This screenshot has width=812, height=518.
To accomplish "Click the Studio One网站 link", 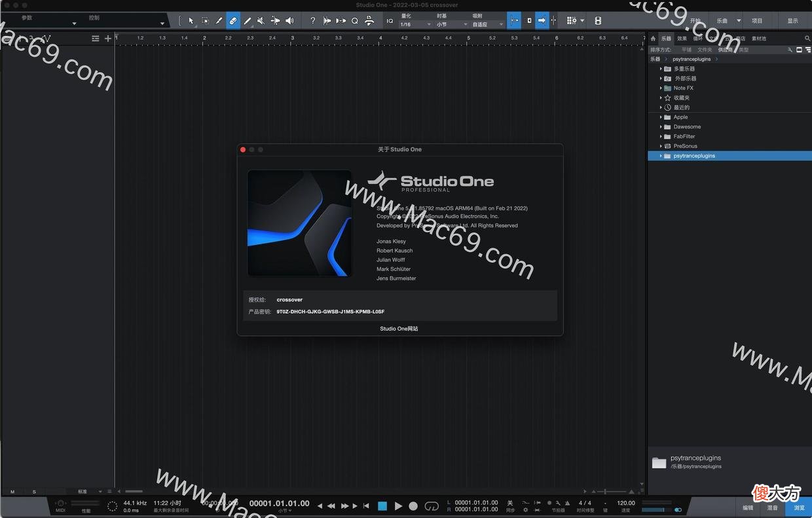I will point(399,329).
